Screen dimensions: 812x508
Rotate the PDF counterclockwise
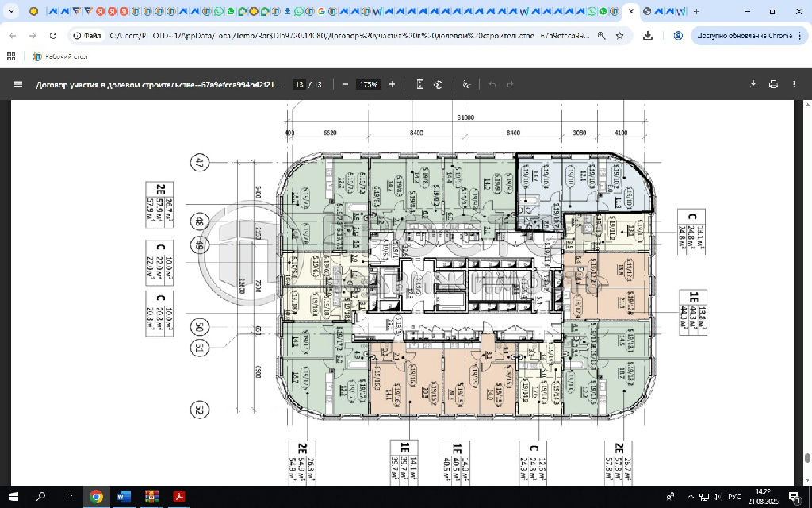(438, 84)
